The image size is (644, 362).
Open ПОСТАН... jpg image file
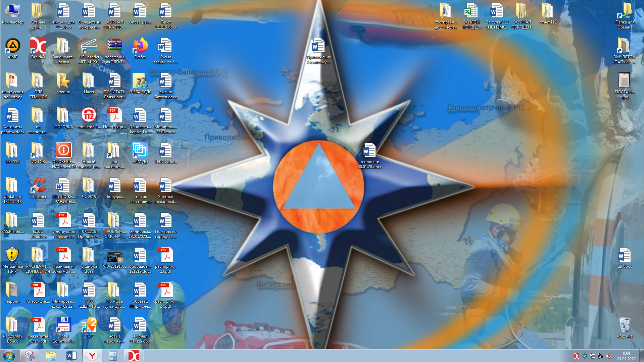pos(625,86)
